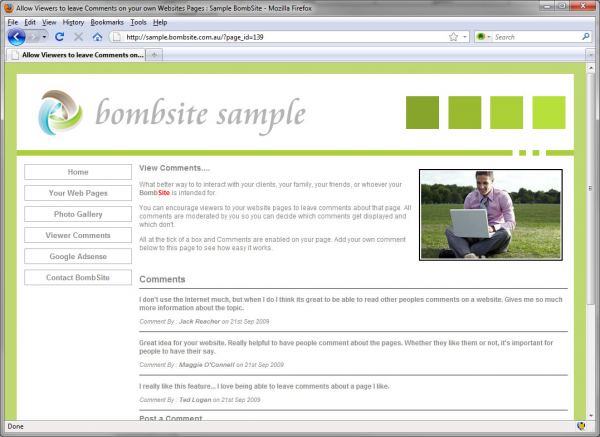Open the Tools menu
Viewport: 600px width, 437px height.
pyautogui.click(x=138, y=22)
